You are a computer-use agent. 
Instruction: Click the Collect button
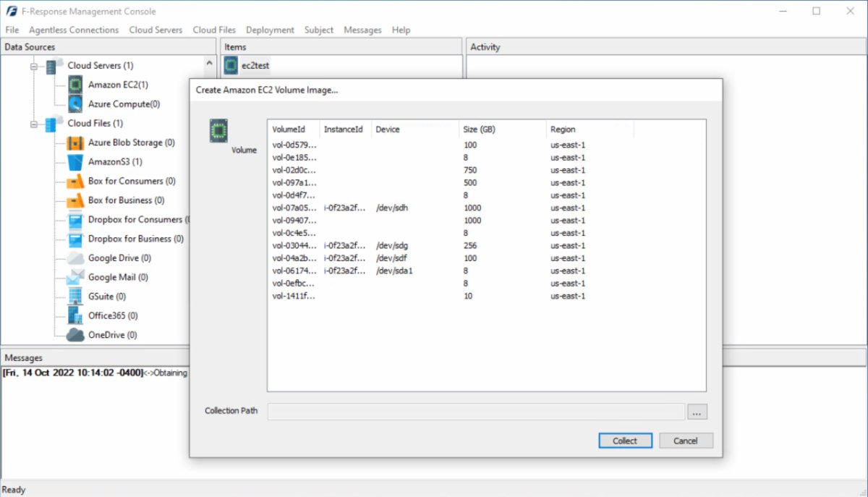tap(624, 441)
